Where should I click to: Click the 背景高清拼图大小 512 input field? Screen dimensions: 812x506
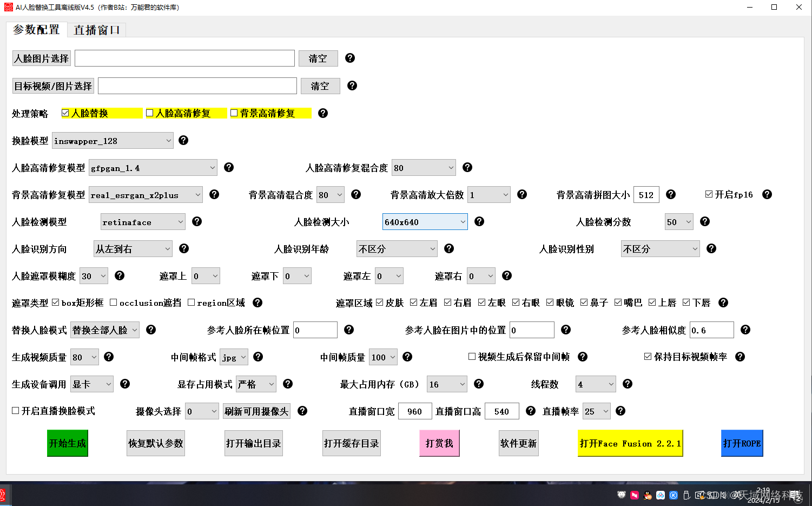click(646, 195)
